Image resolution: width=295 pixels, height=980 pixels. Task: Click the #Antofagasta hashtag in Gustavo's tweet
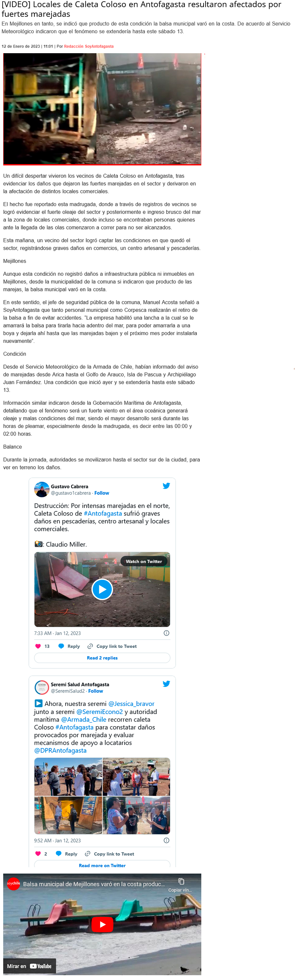click(x=103, y=514)
